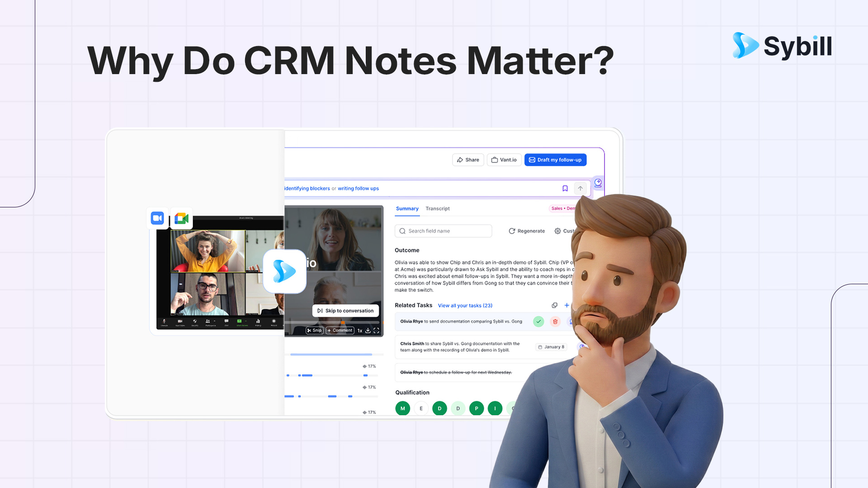
Task: Click the Related Tasks heading
Action: 413,305
